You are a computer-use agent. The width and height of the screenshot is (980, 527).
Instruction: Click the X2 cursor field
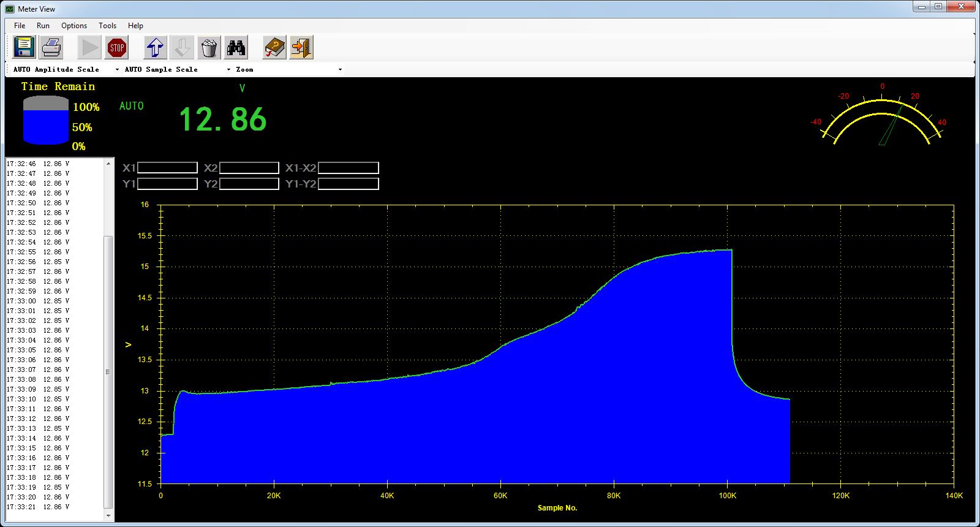pyautogui.click(x=249, y=168)
